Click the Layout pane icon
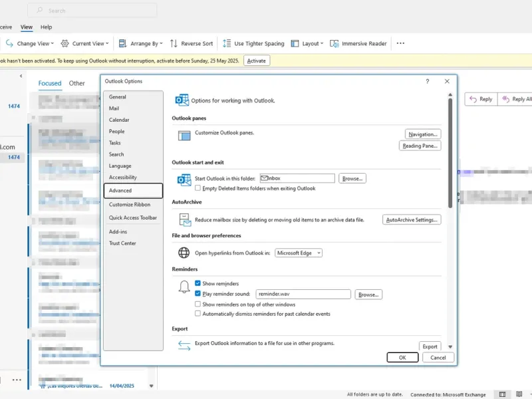 pos(295,43)
